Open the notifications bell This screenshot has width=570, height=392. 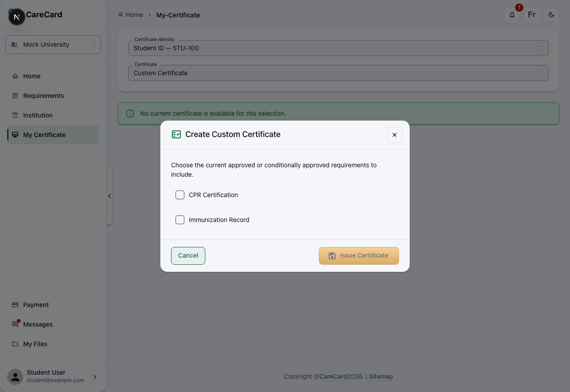coord(512,15)
